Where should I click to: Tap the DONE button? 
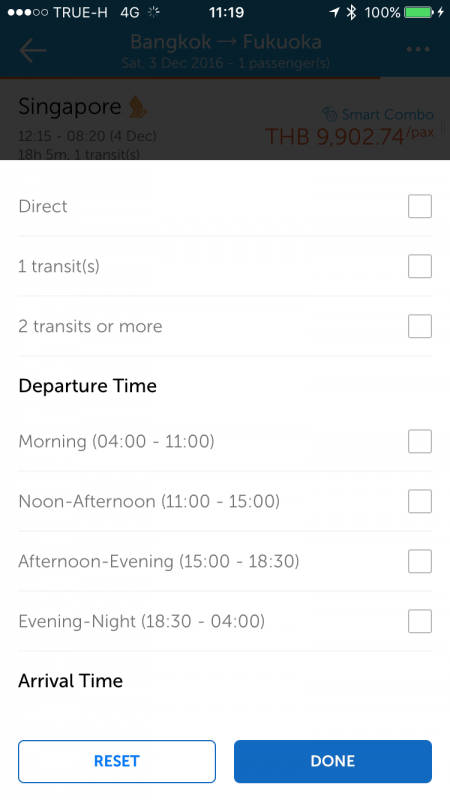tap(333, 761)
